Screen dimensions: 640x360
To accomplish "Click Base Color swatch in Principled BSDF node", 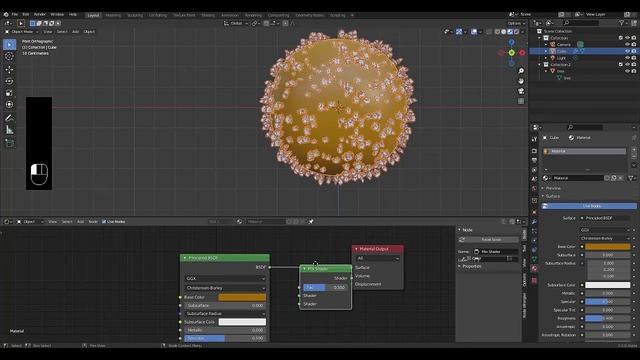I will [242, 297].
